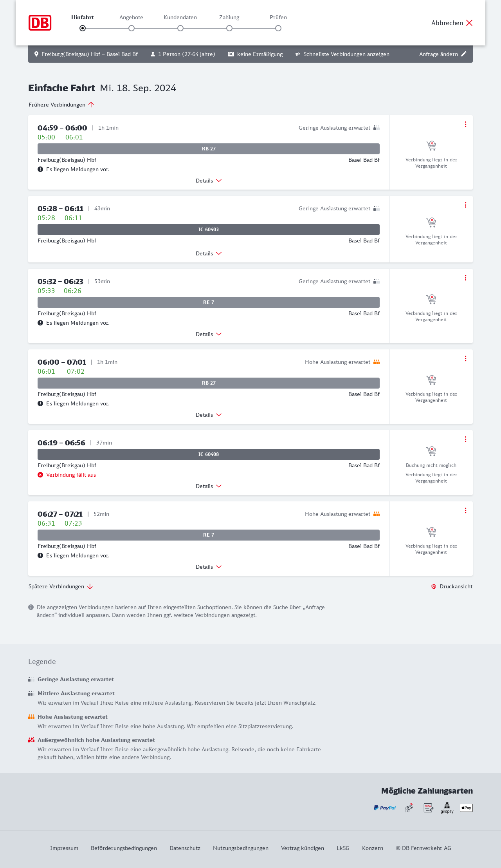The image size is (501, 868).
Task: Load later connections via Spätere Verbindungen
Action: (x=61, y=586)
